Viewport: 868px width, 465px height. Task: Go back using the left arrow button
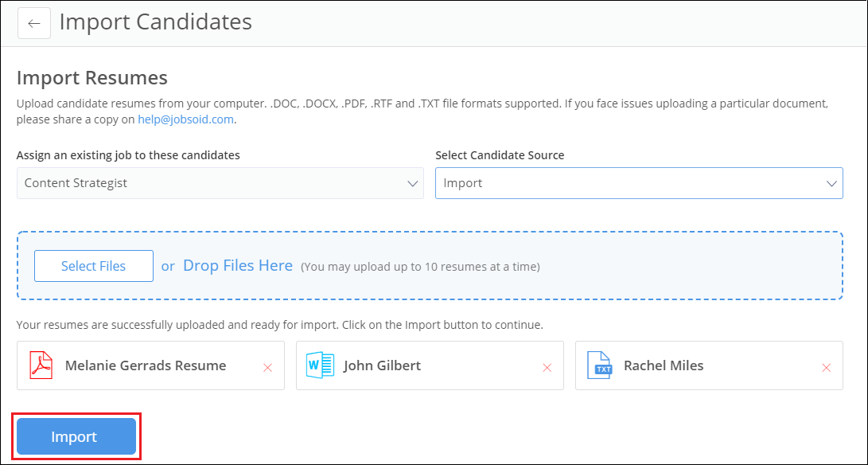pyautogui.click(x=33, y=23)
